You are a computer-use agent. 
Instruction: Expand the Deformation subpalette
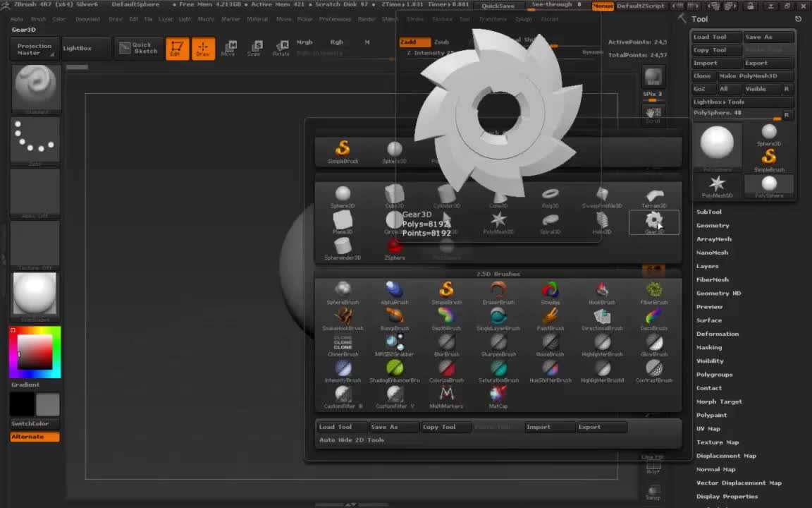click(x=718, y=334)
